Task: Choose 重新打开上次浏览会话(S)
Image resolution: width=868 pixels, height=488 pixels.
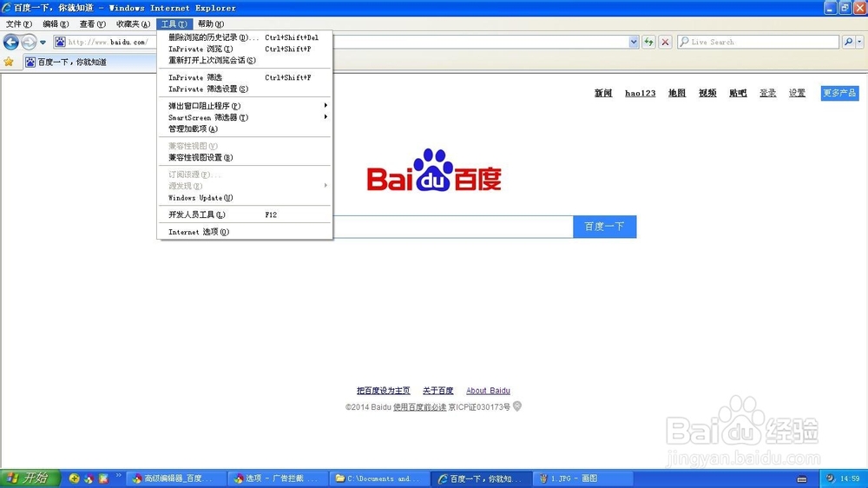Action: point(244,61)
